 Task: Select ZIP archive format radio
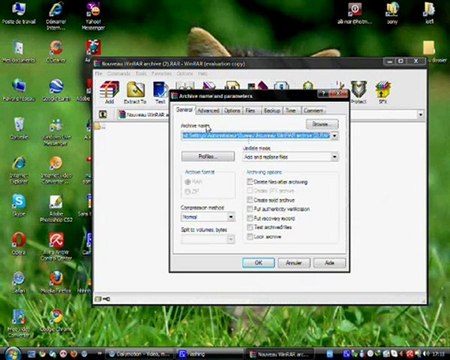tap(188, 191)
